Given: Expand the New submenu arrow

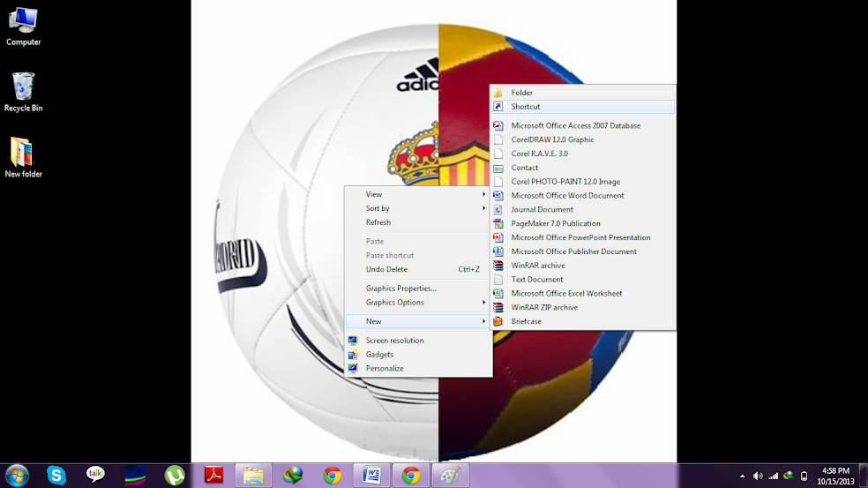Looking at the screenshot, I should [483, 321].
